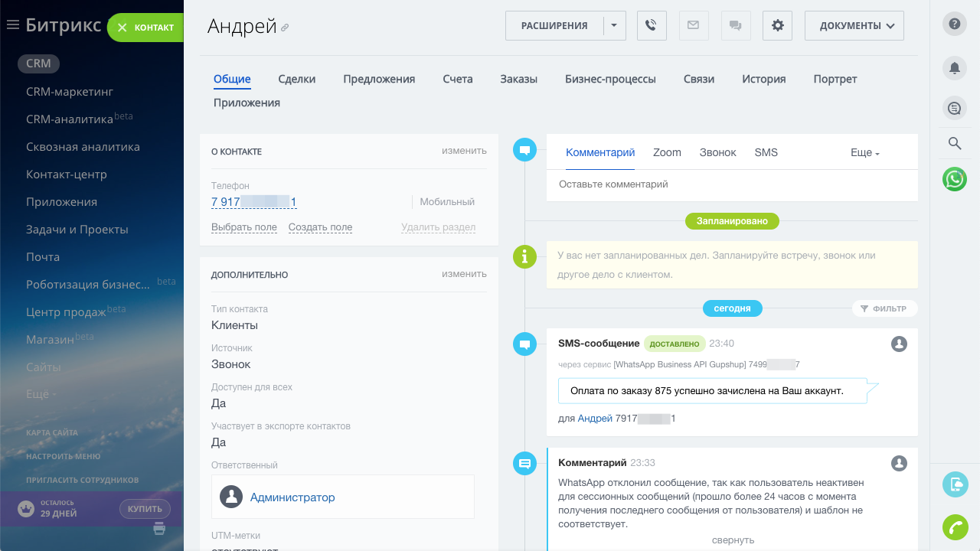Open the Расширения dropdown arrow
980x551 pixels.
pyautogui.click(x=615, y=25)
